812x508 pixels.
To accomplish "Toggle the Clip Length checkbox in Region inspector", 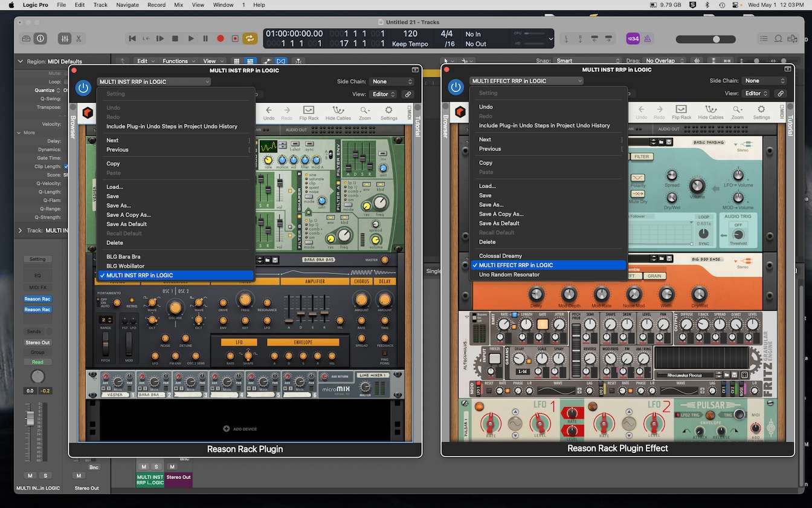I will tap(66, 166).
